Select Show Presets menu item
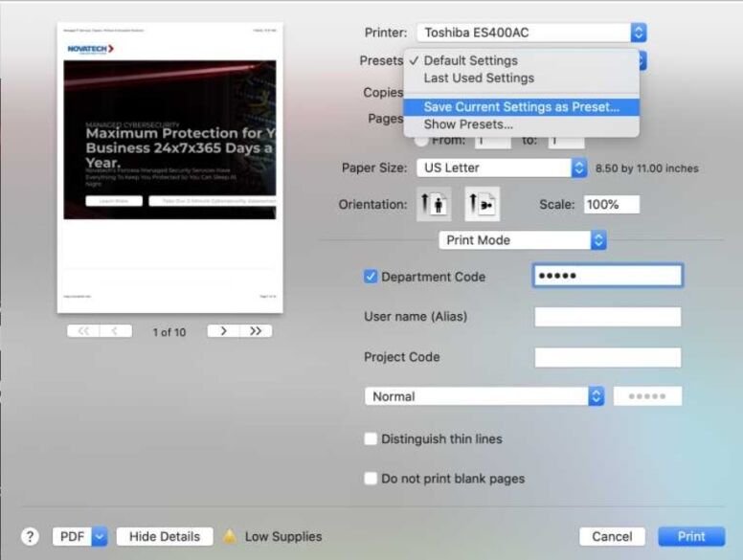 (468, 124)
